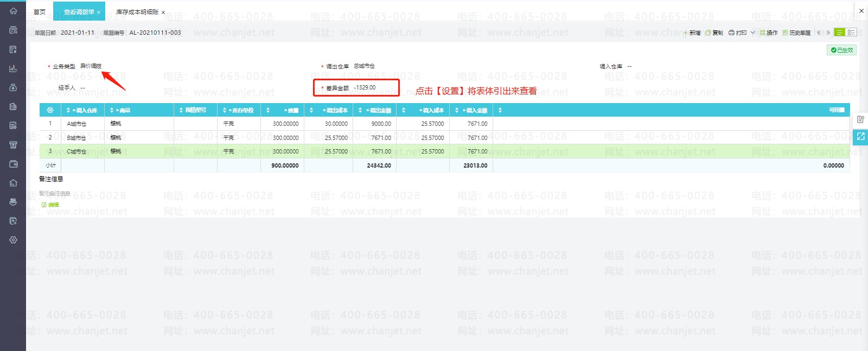Switch to the 库存成本明细账 tab
The height and width of the screenshot is (351, 868).
click(137, 12)
